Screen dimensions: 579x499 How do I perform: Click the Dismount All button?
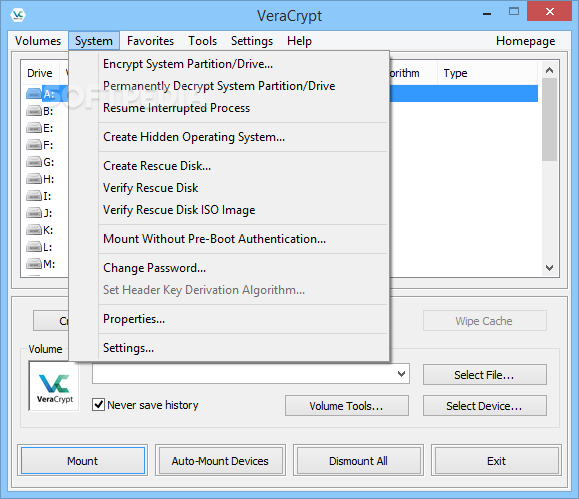coord(358,461)
